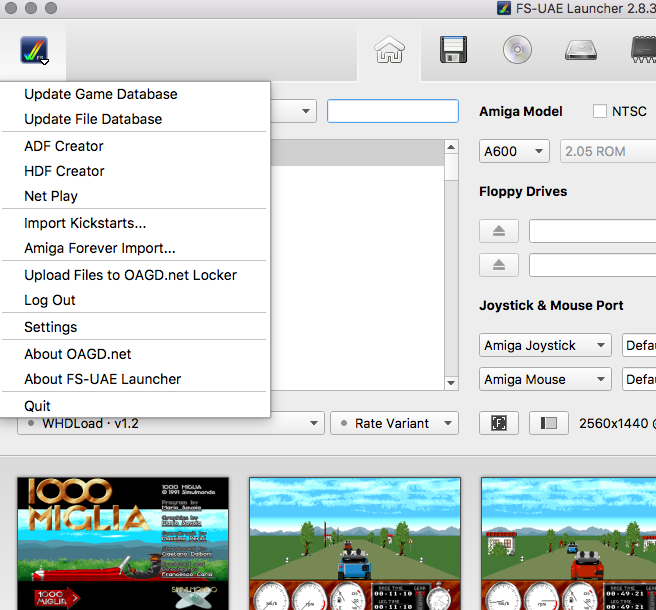
Task: Open the Default device dropdown beside Amiga Joystick
Action: pos(639,345)
